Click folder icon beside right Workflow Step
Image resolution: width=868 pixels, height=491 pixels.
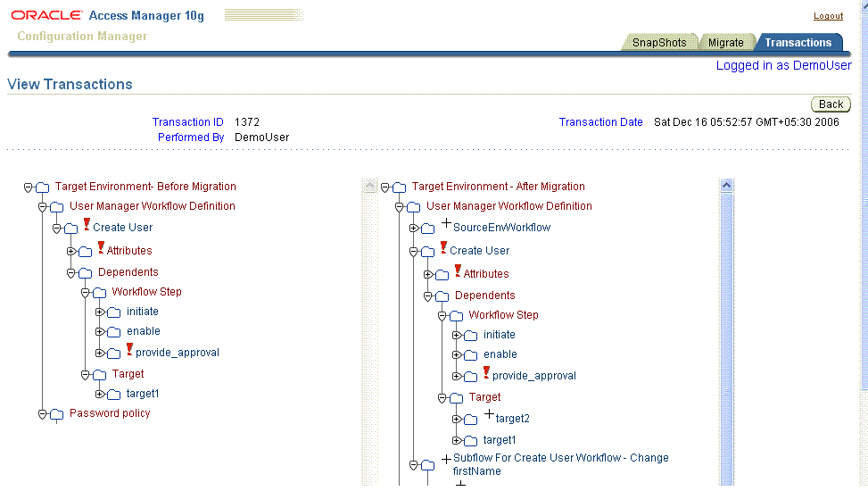click(457, 316)
